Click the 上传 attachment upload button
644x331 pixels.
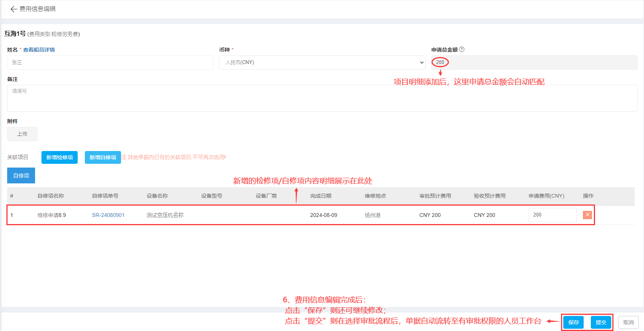tap(22, 134)
